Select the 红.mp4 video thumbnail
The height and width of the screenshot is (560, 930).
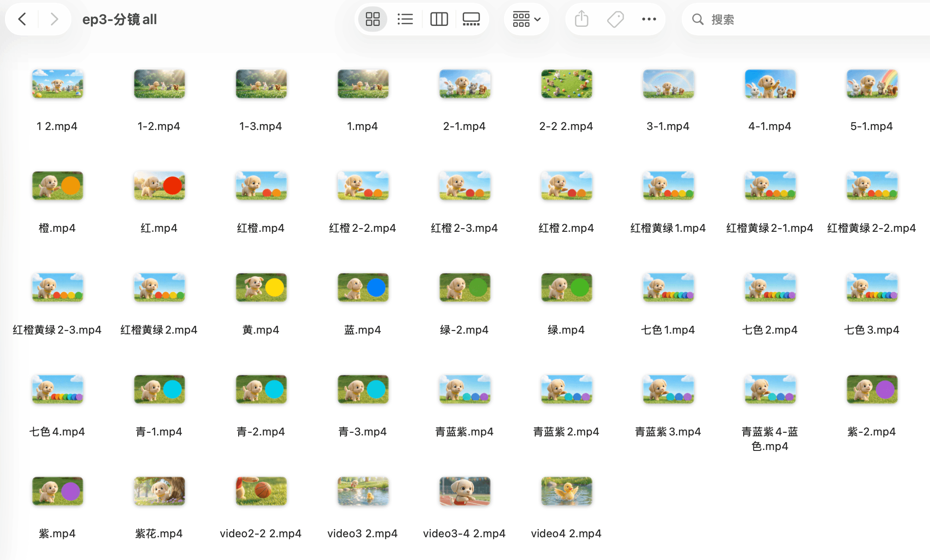pos(159,186)
